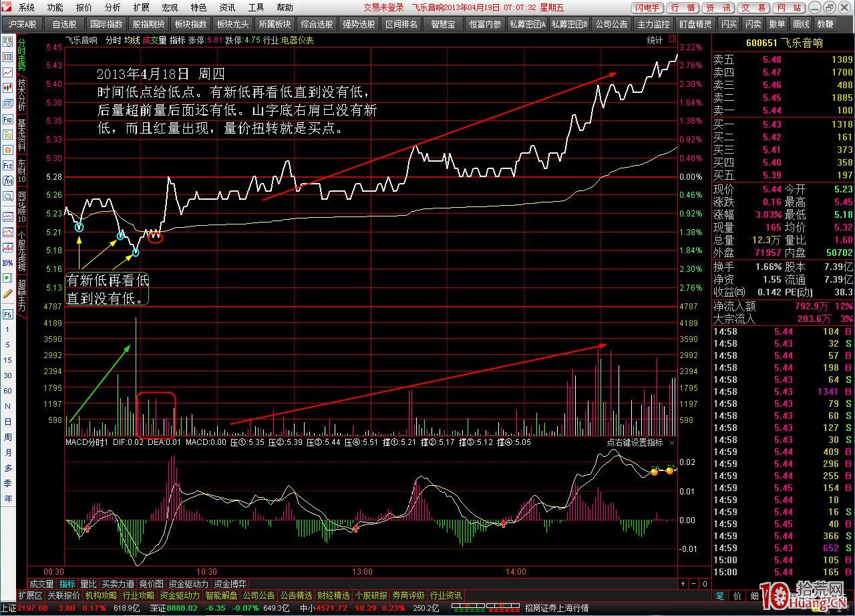The width and height of the screenshot is (855, 616).
Task: Open the 功能 menu
Action: [55, 7]
